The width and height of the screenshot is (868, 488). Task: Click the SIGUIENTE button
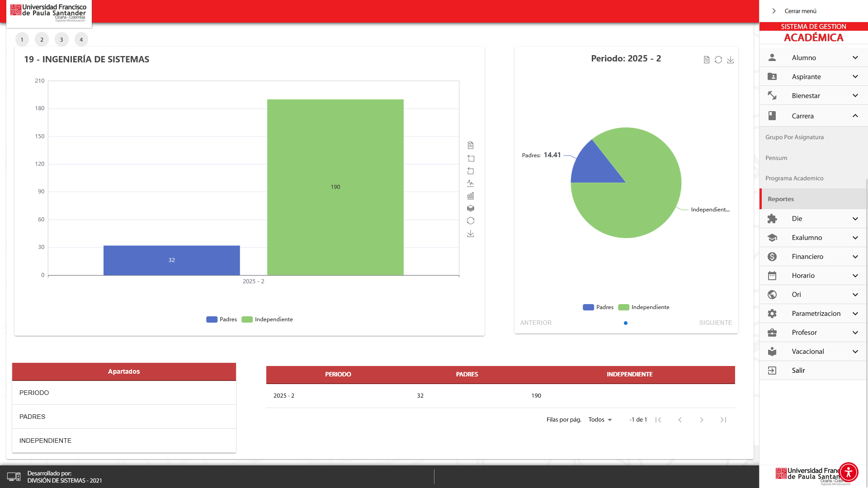tap(715, 323)
